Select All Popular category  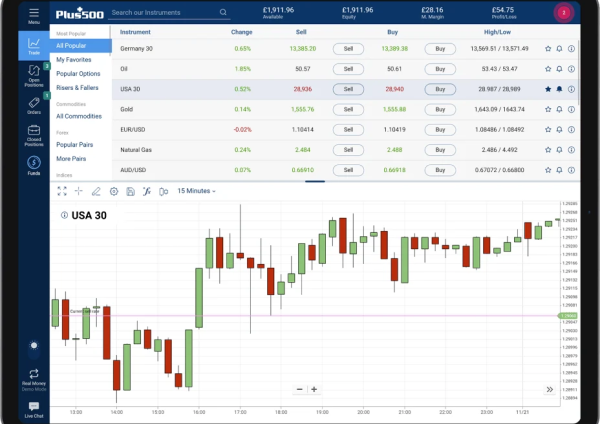81,46
